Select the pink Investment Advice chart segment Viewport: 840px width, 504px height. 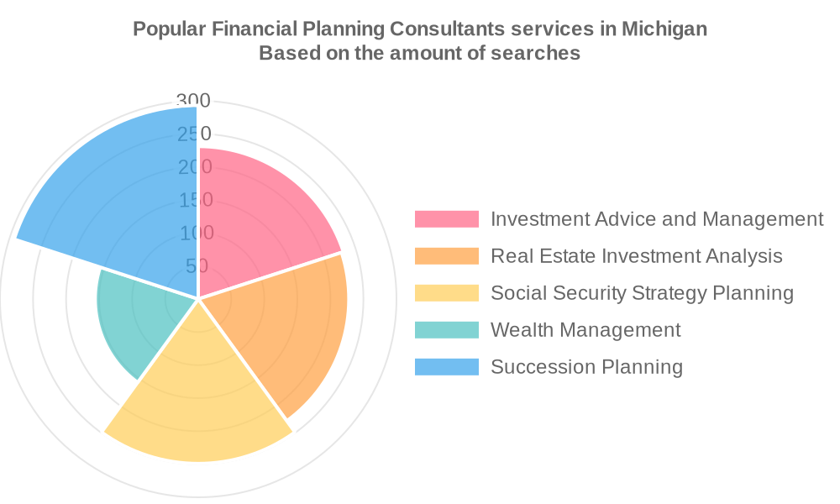pos(260,218)
